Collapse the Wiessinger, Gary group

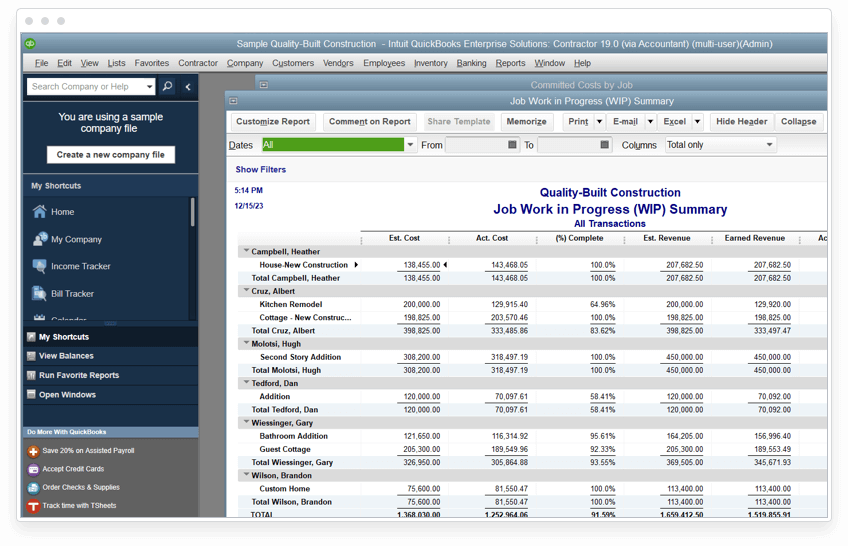pos(246,422)
